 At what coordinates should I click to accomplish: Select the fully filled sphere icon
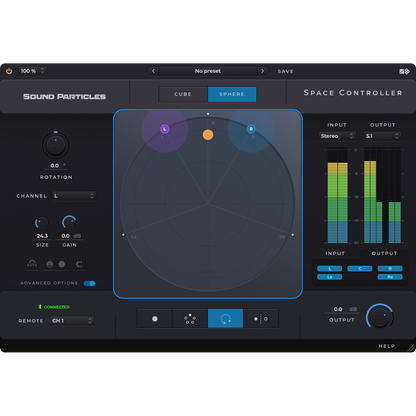[x=62, y=264]
